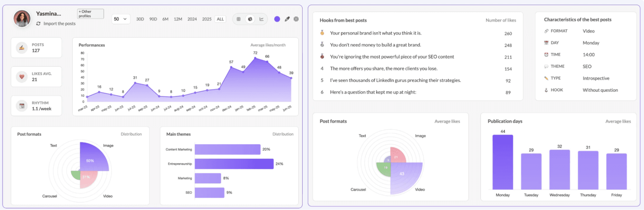Viewport: 644px width, 210px height.
Task: Filter by year 2025
Action: pos(207,19)
